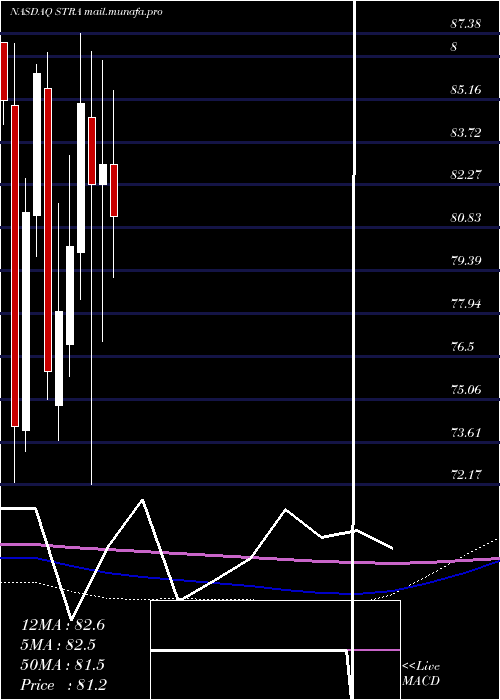The height and width of the screenshot is (700, 500).
Task: Select the 85.16 price axis label
Action: click(466, 90)
